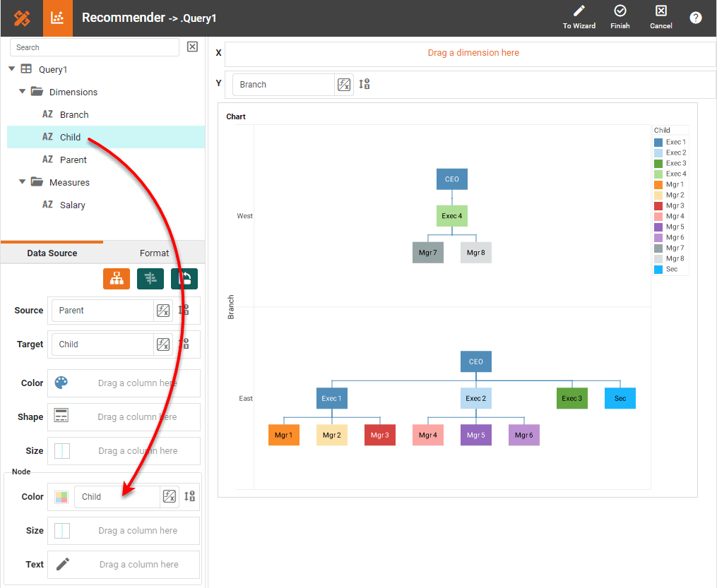
Task: Click the clear search X button
Action: (x=192, y=47)
